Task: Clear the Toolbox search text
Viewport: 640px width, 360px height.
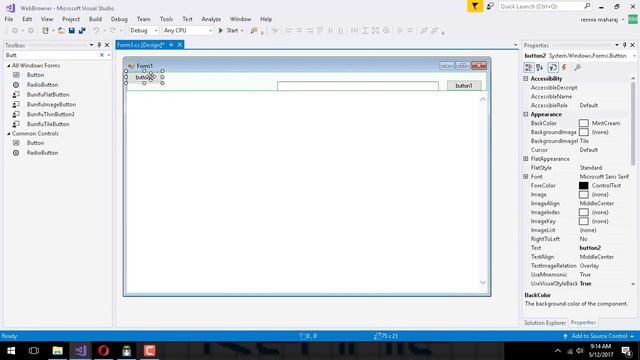Action: (x=102, y=55)
